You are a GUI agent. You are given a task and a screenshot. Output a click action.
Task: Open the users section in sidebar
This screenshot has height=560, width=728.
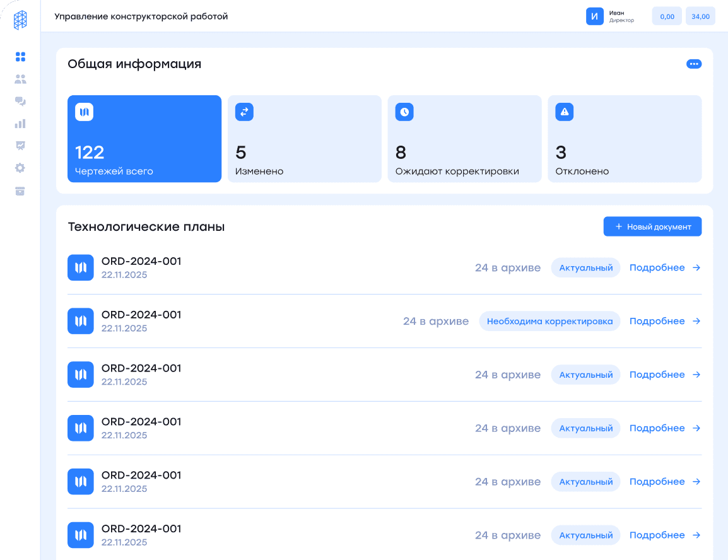click(x=20, y=79)
